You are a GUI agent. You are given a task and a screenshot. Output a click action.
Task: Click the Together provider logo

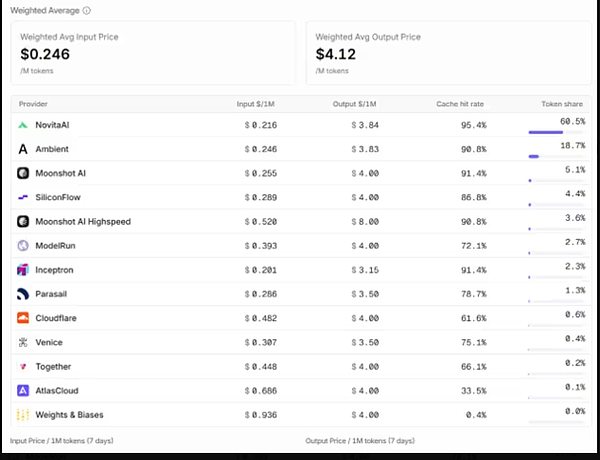click(23, 366)
